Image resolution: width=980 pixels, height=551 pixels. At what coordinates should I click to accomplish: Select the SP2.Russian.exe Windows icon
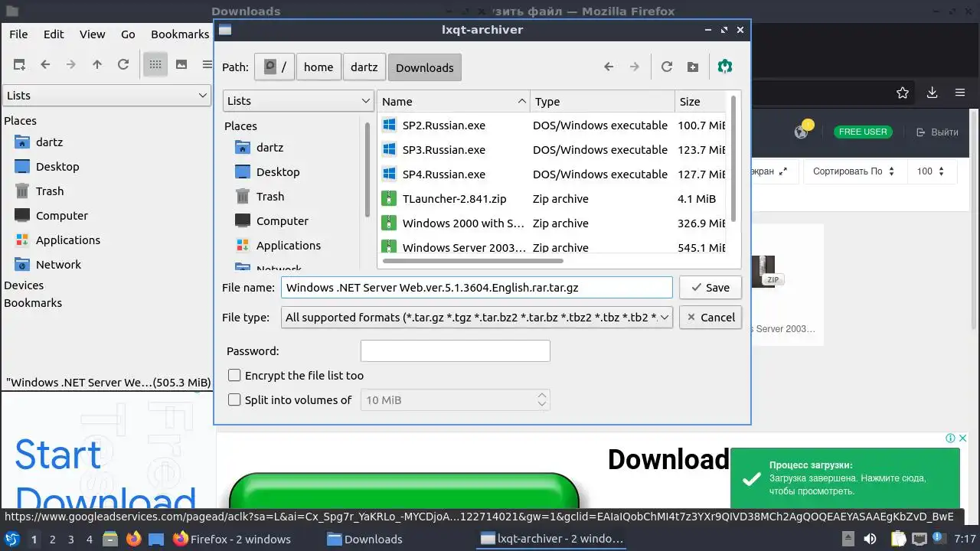pos(390,126)
